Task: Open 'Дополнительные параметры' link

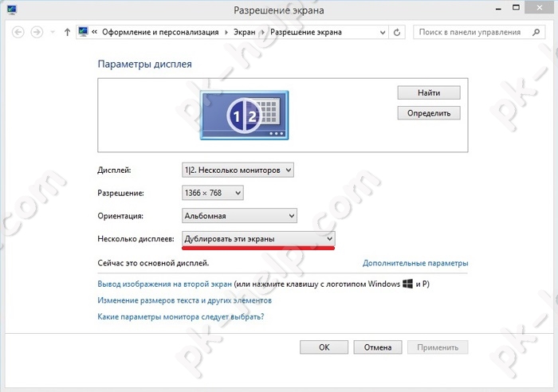Action: pos(415,263)
